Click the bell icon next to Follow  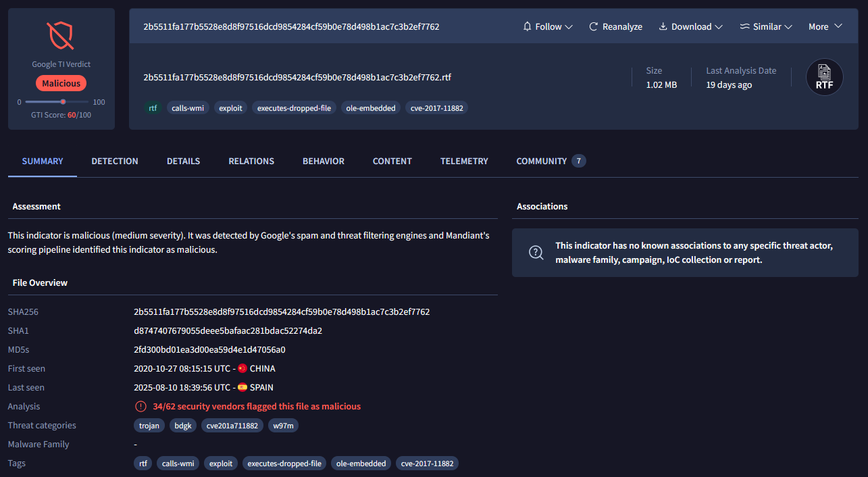pos(528,26)
